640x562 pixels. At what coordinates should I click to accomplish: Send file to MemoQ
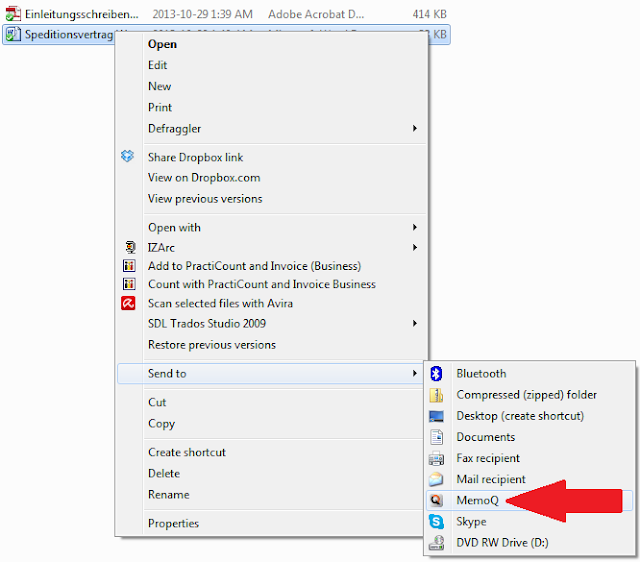click(x=478, y=500)
